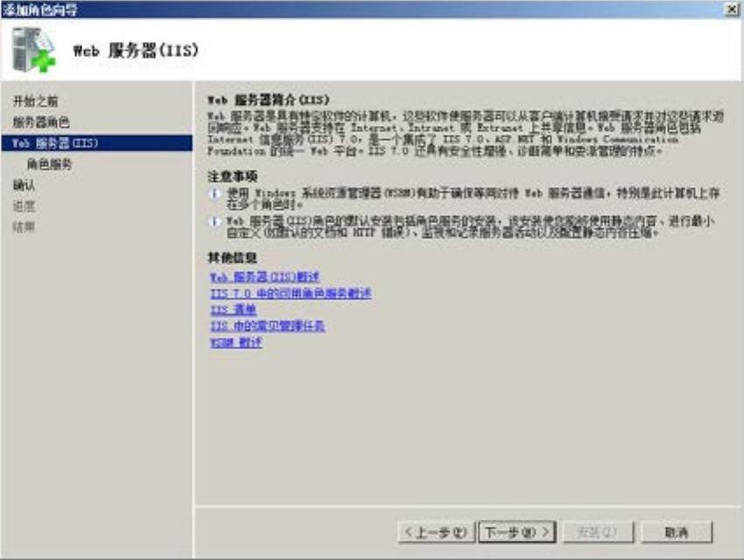
Task: Click the second info icon under 注意事项
Action: pos(215,221)
